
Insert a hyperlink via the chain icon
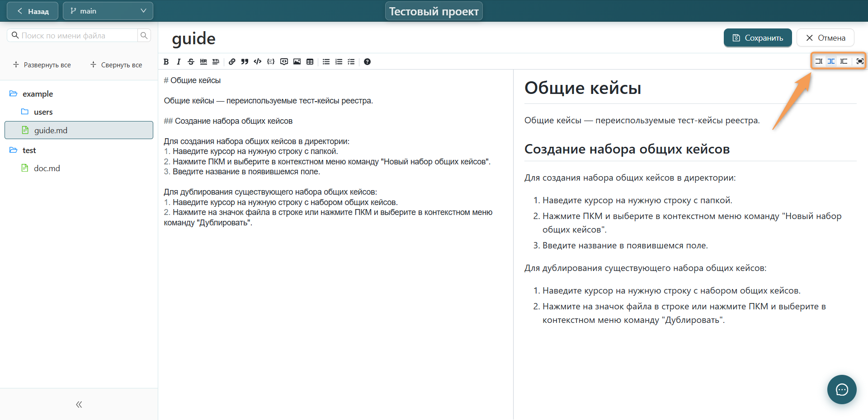(x=232, y=62)
